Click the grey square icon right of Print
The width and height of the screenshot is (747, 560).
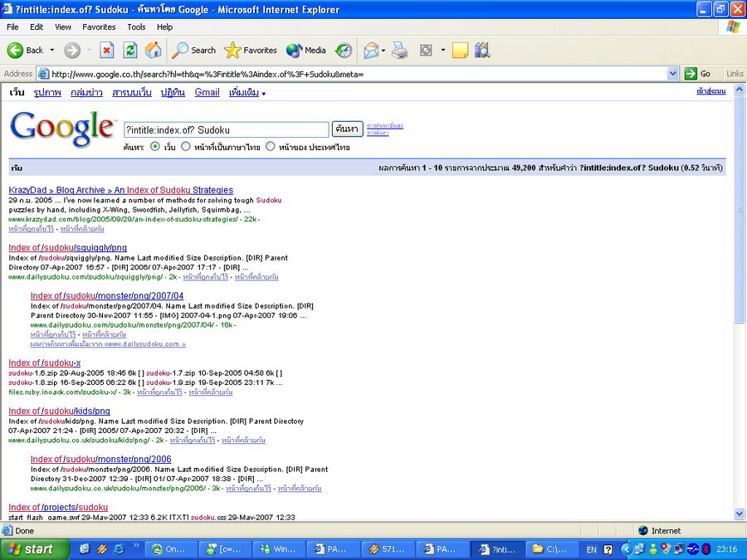coord(426,50)
